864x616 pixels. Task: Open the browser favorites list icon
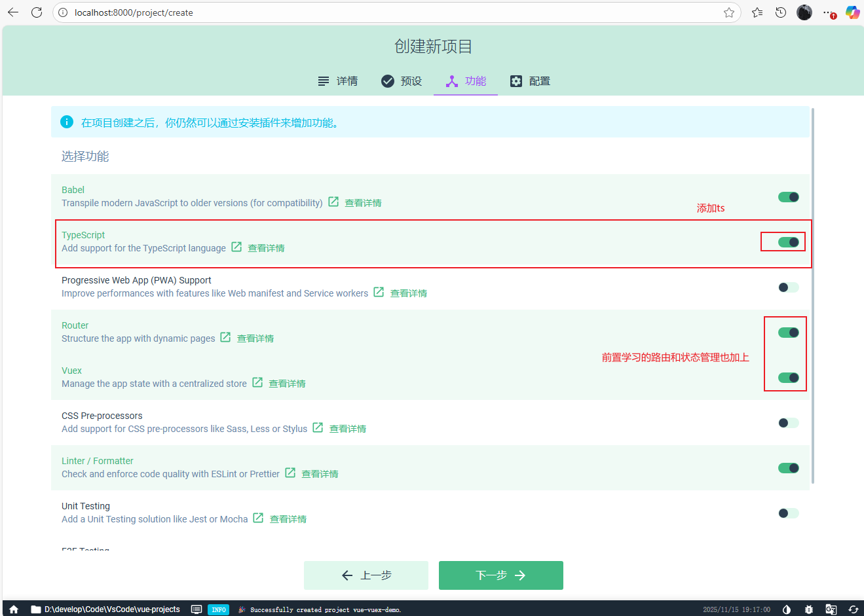757,12
